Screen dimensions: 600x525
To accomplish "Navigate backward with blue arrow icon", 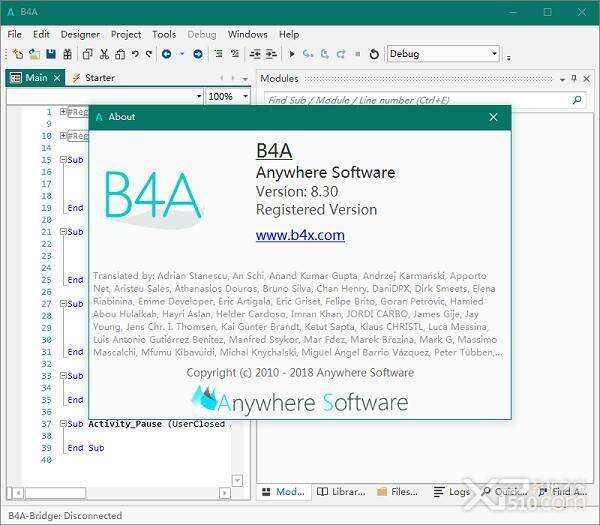I will 166,54.
